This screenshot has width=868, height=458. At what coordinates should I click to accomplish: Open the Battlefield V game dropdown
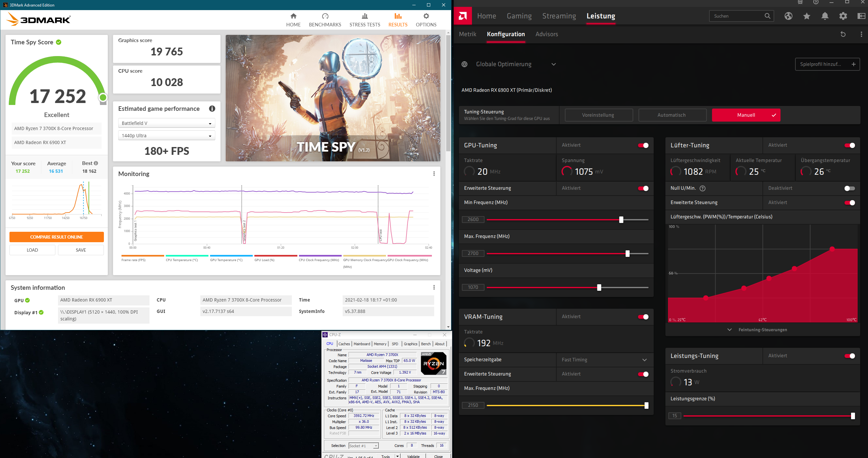[166, 123]
